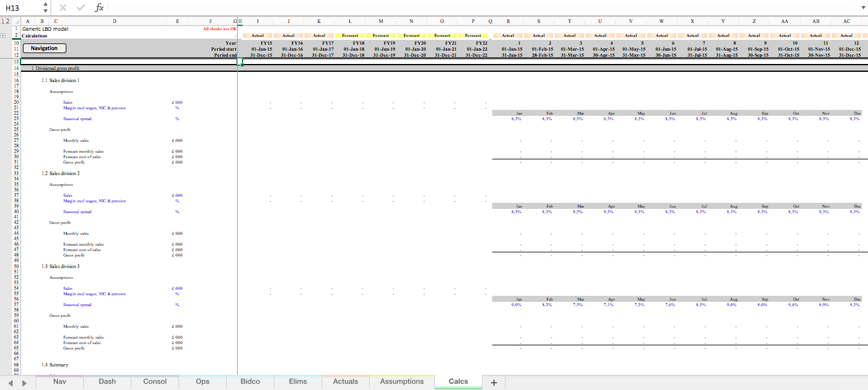Add a new worksheet with the plus icon

[493, 381]
